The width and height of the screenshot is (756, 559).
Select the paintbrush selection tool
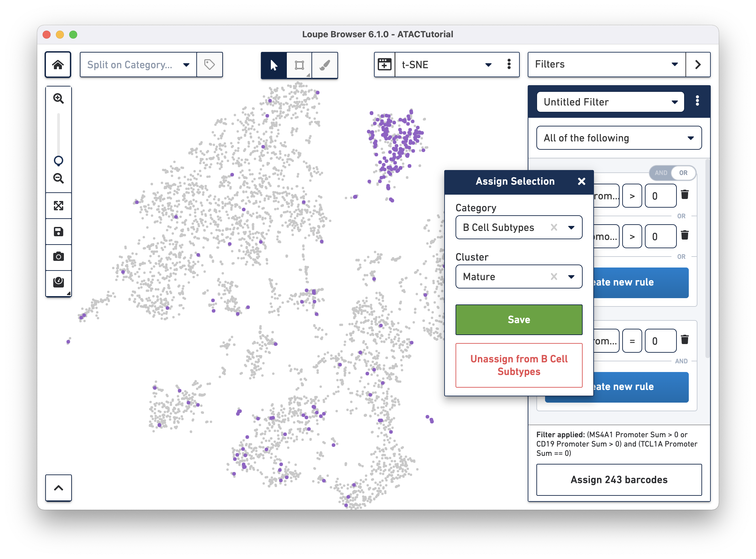(x=324, y=65)
